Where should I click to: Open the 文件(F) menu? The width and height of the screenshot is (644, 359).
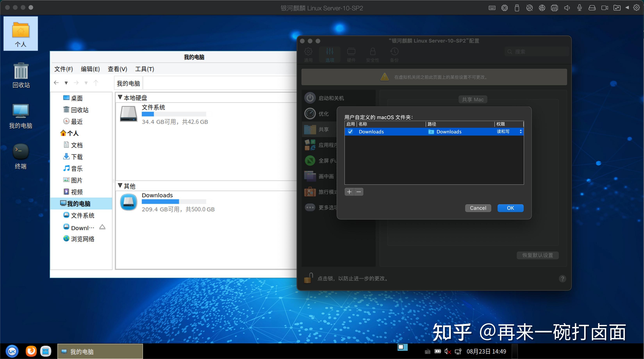pyautogui.click(x=63, y=69)
